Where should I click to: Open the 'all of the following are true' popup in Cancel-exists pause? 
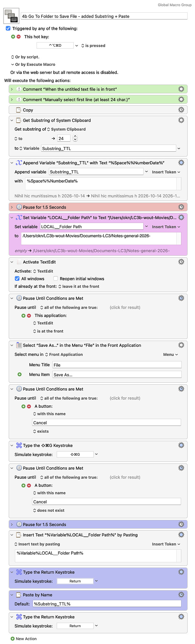69,398
